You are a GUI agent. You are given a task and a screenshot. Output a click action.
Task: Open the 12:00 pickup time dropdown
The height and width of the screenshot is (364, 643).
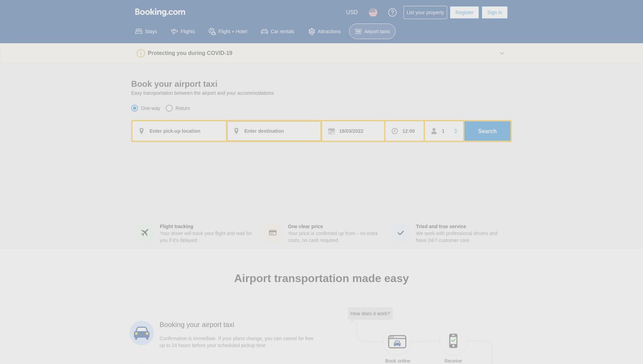tap(405, 131)
